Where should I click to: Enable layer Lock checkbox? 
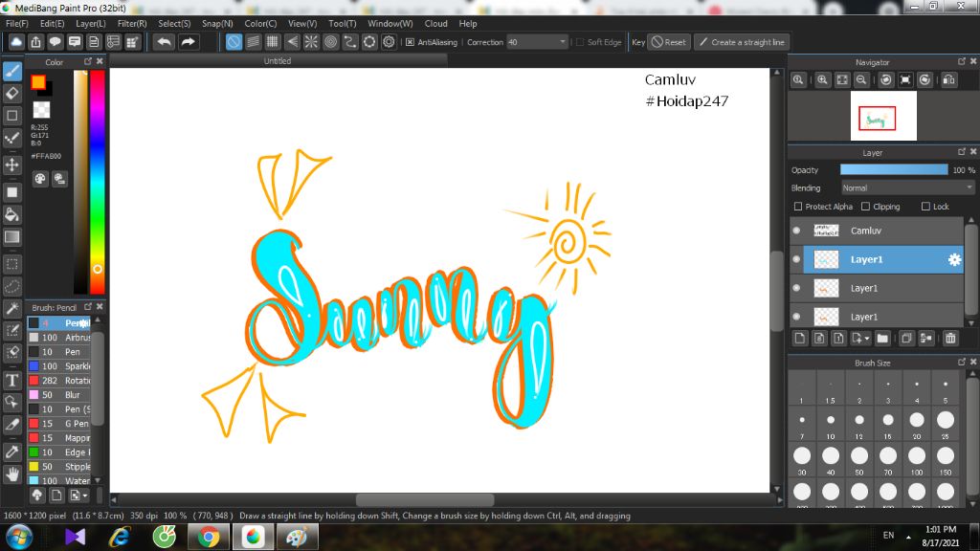click(x=925, y=207)
